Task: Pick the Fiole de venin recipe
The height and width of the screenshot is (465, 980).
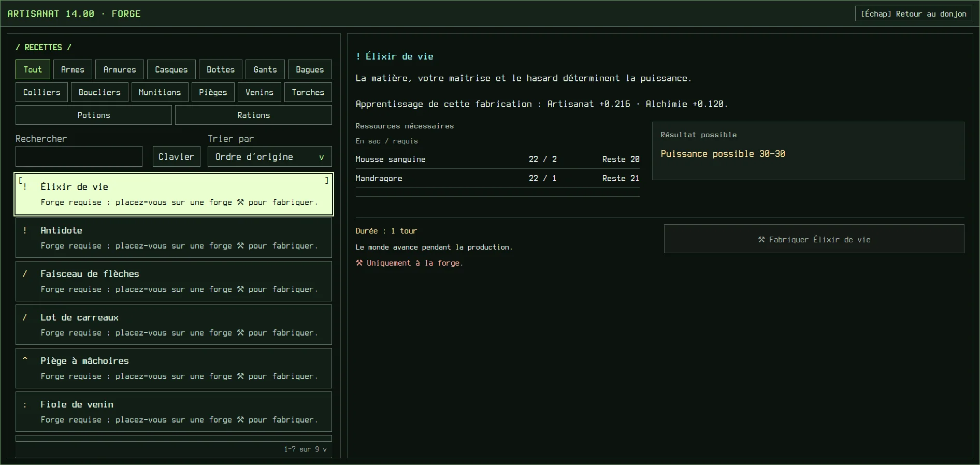Action: 174,412
